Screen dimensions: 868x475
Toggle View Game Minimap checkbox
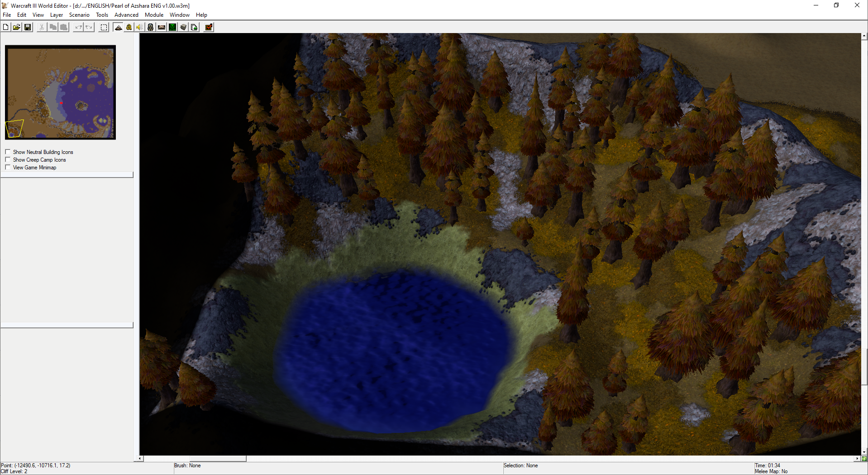pyautogui.click(x=8, y=168)
